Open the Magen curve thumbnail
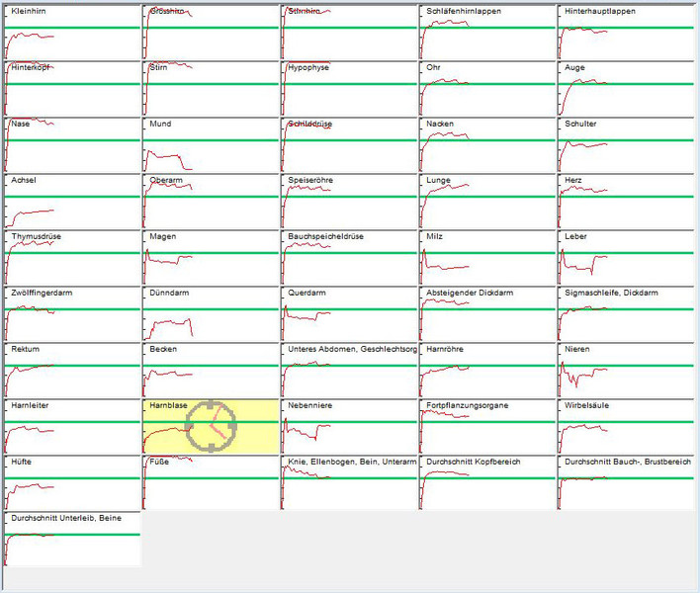 point(211,258)
